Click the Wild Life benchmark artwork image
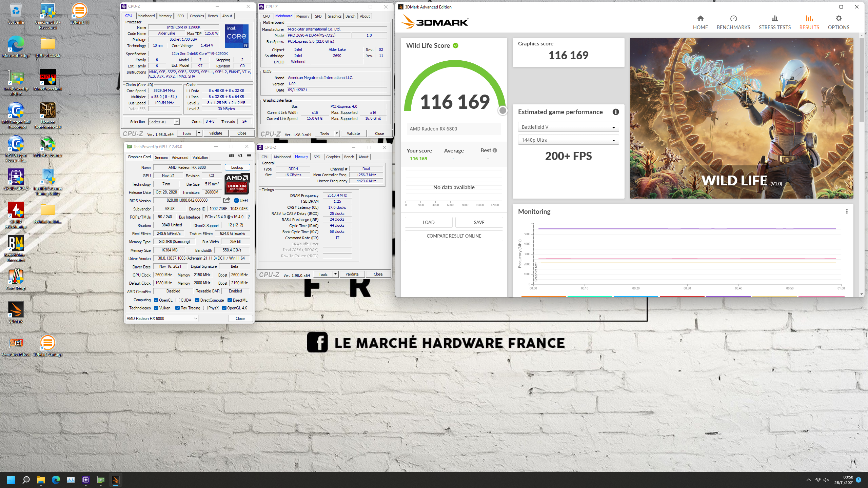 pyautogui.click(x=742, y=118)
